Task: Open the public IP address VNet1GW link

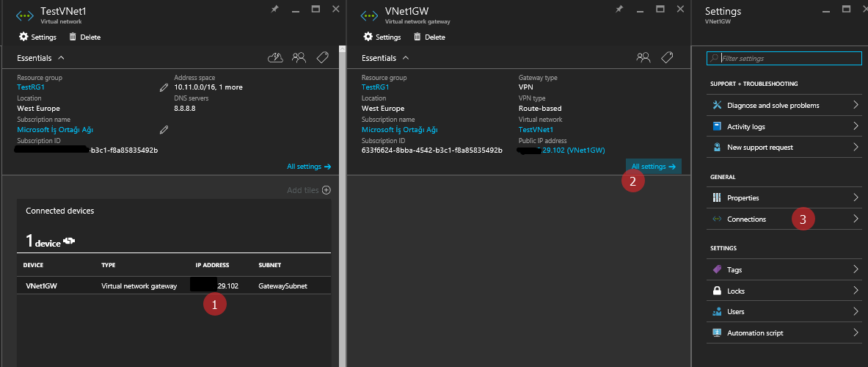Action: tap(573, 150)
